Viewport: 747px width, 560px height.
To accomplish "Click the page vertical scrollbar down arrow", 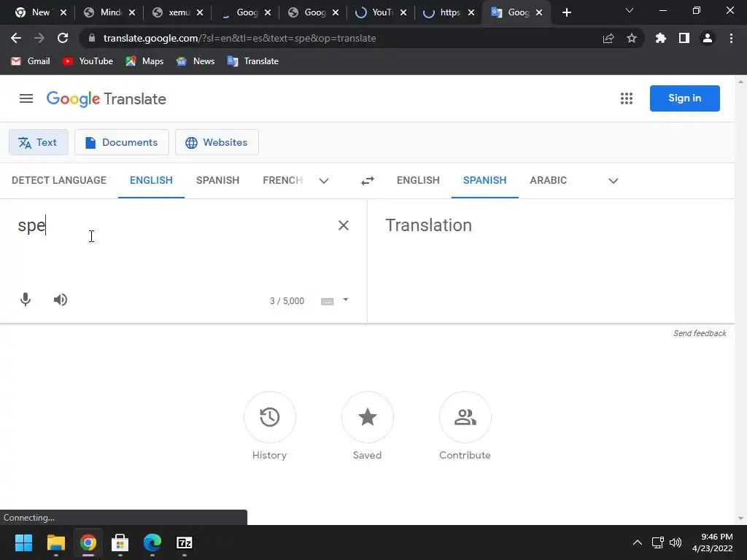I will (740, 518).
